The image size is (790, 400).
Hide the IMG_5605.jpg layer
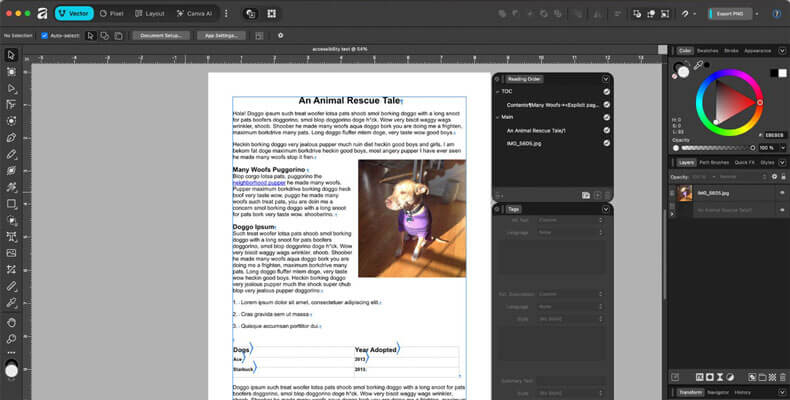tap(781, 193)
